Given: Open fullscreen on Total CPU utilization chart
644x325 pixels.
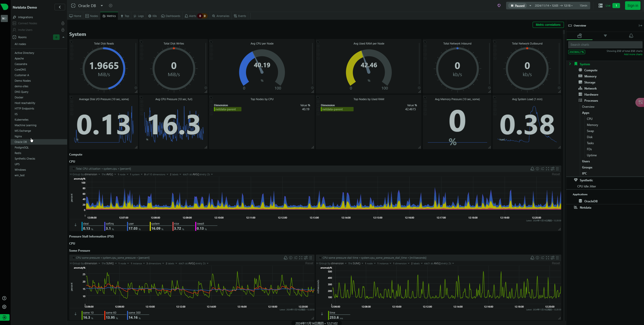Looking at the screenshot, I should coord(547,169).
